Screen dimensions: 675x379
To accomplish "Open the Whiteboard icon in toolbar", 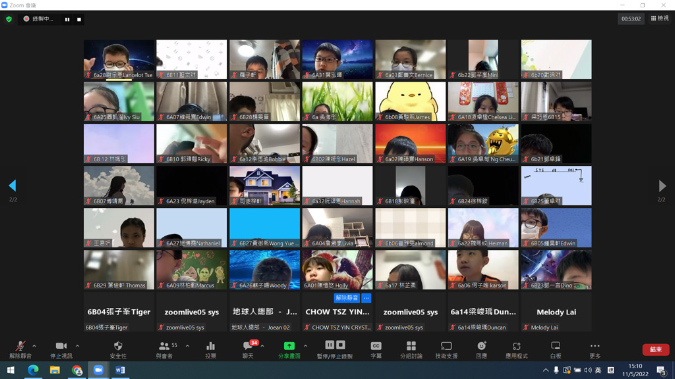I will click(555, 349).
